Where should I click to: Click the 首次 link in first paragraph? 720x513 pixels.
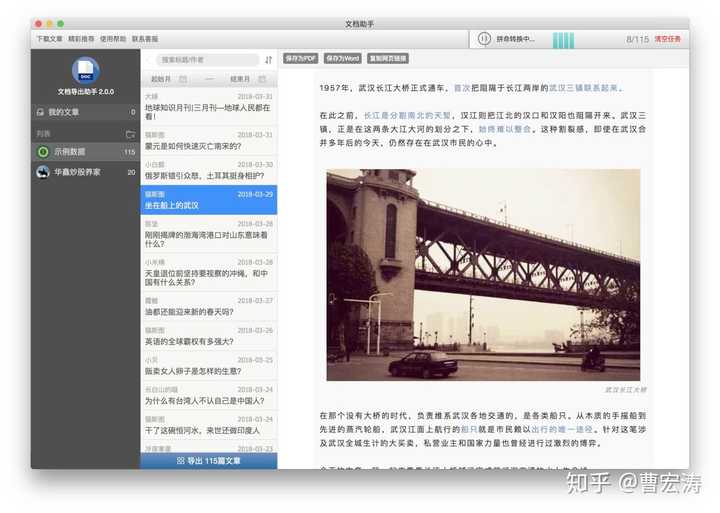point(461,88)
